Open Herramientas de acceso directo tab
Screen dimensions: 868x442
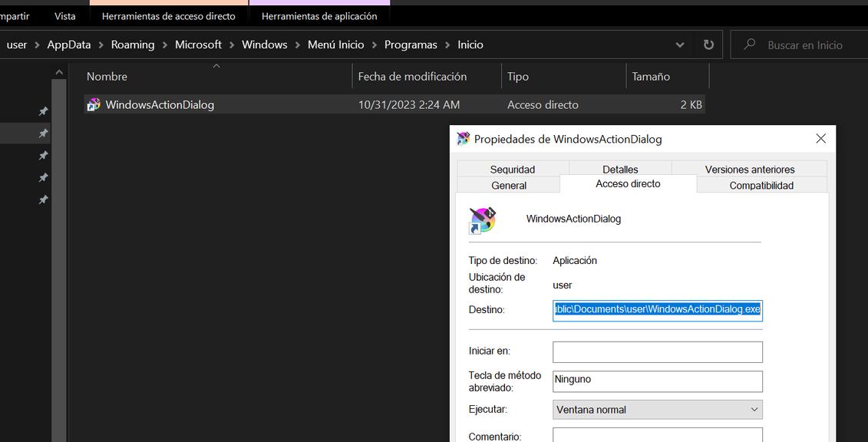pyautogui.click(x=169, y=16)
